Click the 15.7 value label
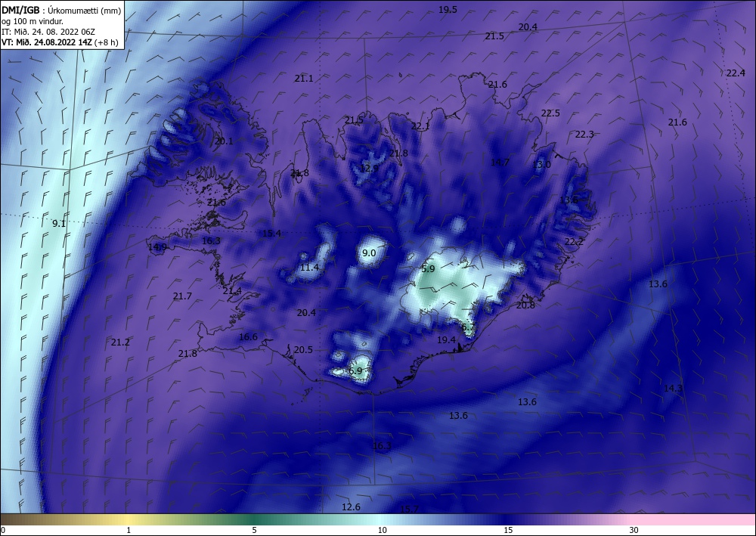Viewport: 756px width, 536px height. tap(409, 509)
